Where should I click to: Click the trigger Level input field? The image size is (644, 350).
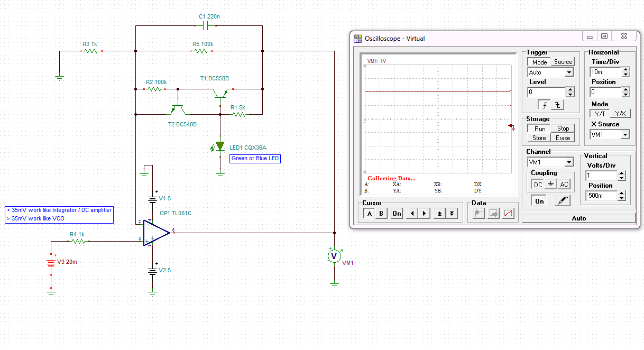(x=546, y=92)
